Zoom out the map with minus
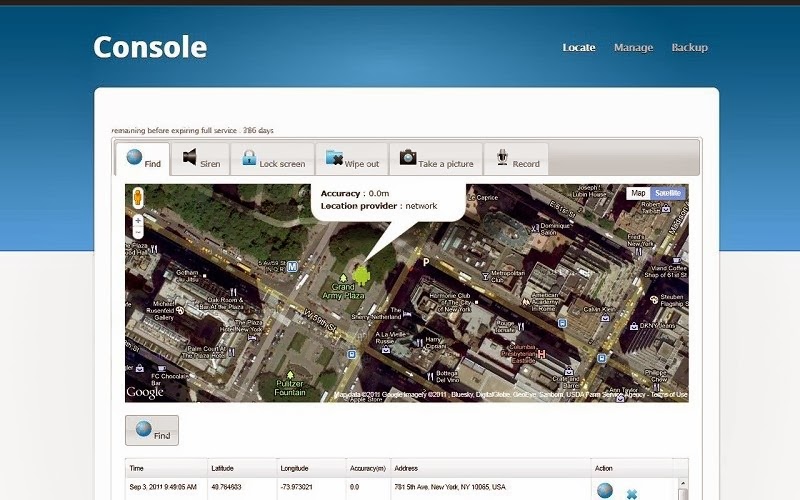 click(x=138, y=232)
